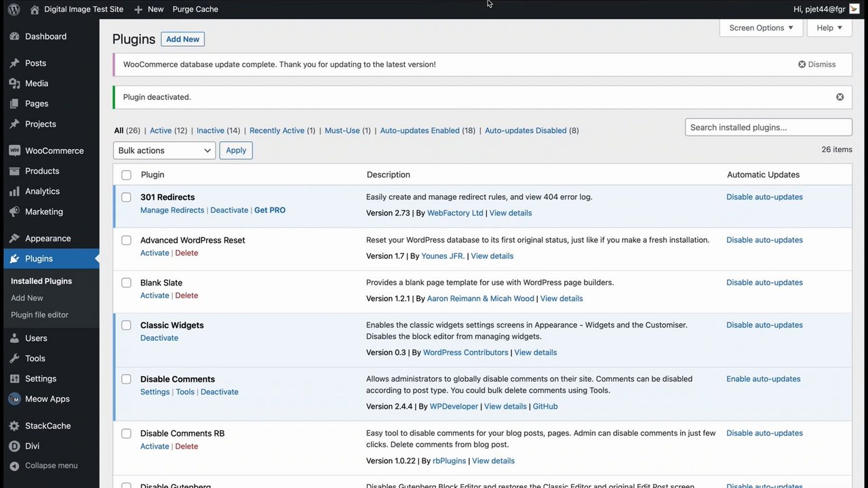Click the Add New plugin button
This screenshot has width=868, height=488.
point(182,39)
